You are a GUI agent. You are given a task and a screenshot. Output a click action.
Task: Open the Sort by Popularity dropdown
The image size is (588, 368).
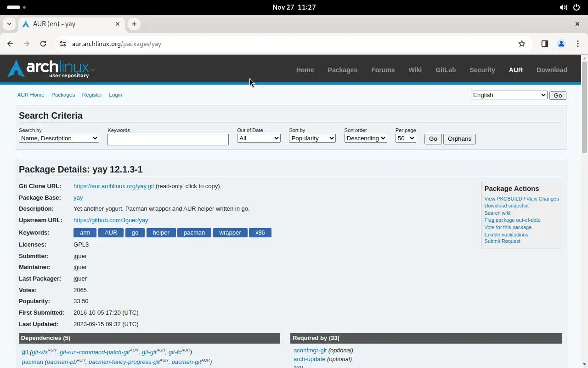312,138
